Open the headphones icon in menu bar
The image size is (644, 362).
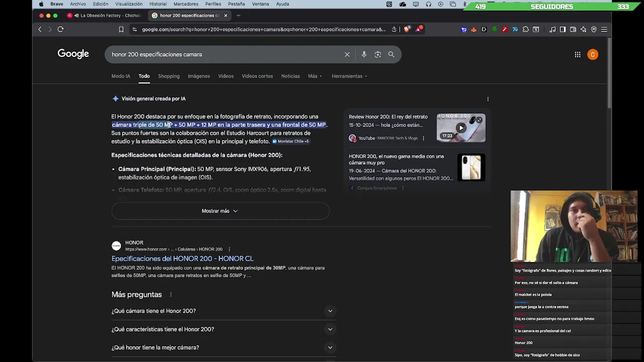pyautogui.click(x=428, y=4)
